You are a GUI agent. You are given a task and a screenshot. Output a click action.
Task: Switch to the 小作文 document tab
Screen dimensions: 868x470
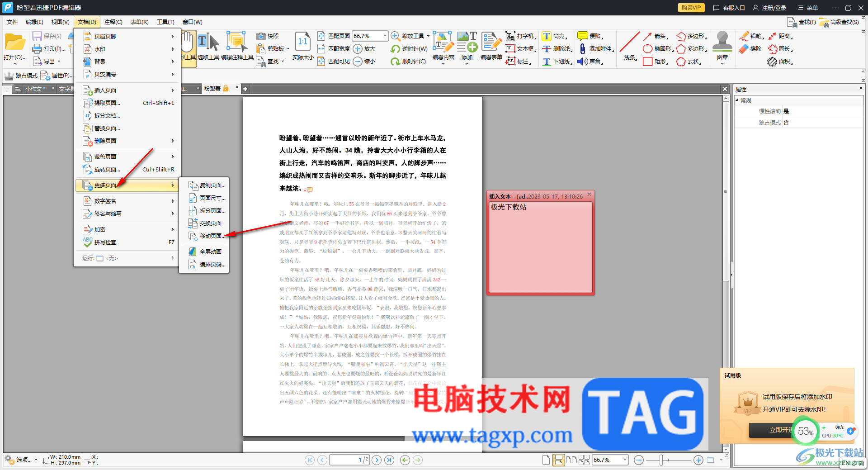click(35, 89)
